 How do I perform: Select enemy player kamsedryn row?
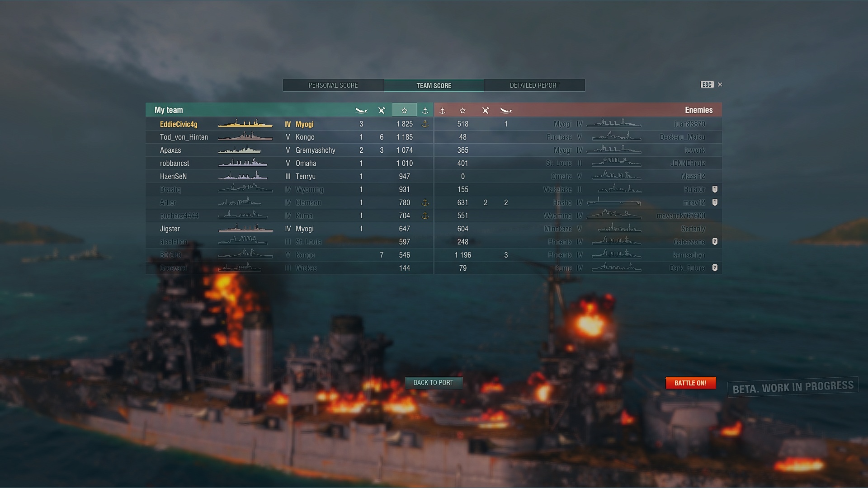tap(578, 255)
